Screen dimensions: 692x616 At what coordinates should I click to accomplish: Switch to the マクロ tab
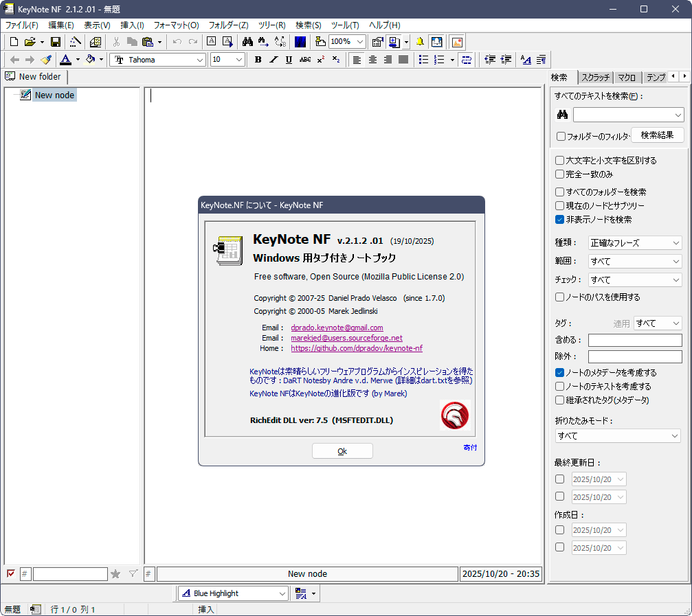pyautogui.click(x=627, y=78)
